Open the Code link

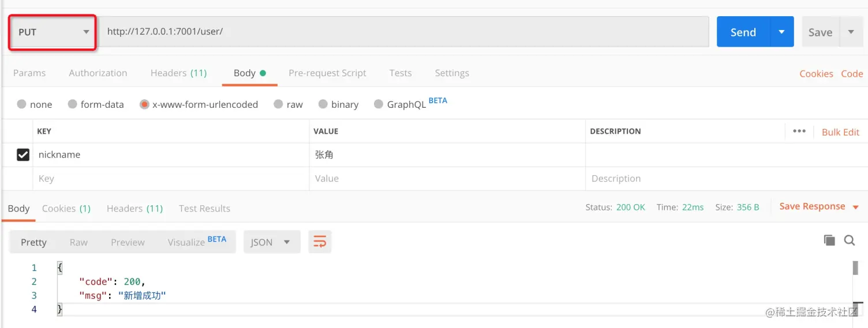pyautogui.click(x=852, y=73)
